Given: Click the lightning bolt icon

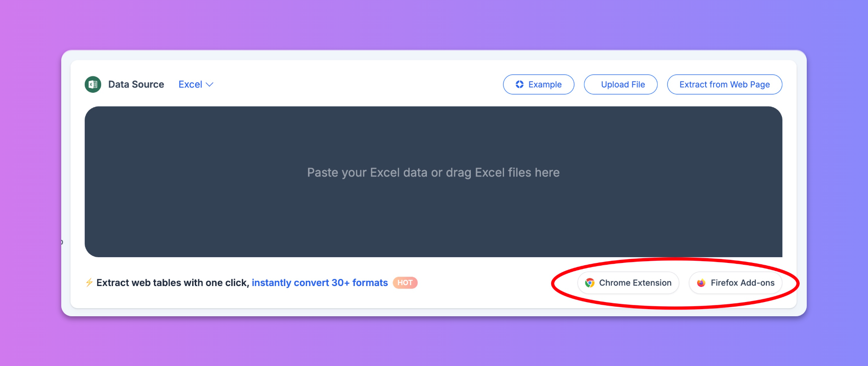Looking at the screenshot, I should [x=89, y=282].
